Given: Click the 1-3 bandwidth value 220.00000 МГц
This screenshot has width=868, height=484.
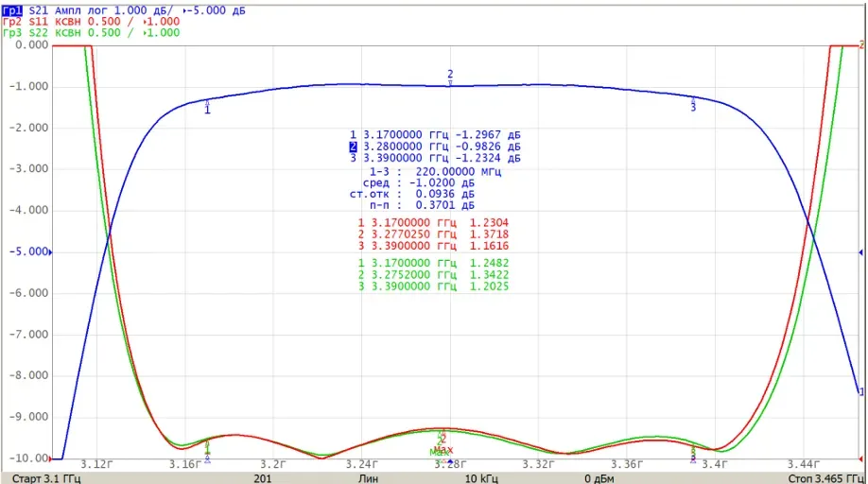Looking at the screenshot, I should click(459, 172).
